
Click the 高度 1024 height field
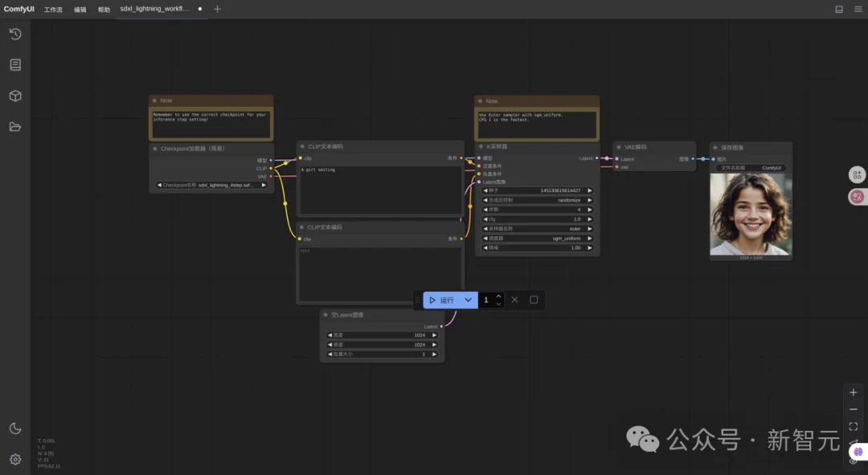tap(382, 344)
